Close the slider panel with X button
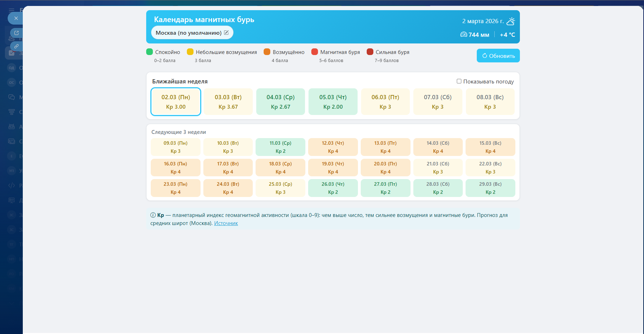Image resolution: width=644 pixels, height=334 pixels. pos(16,18)
